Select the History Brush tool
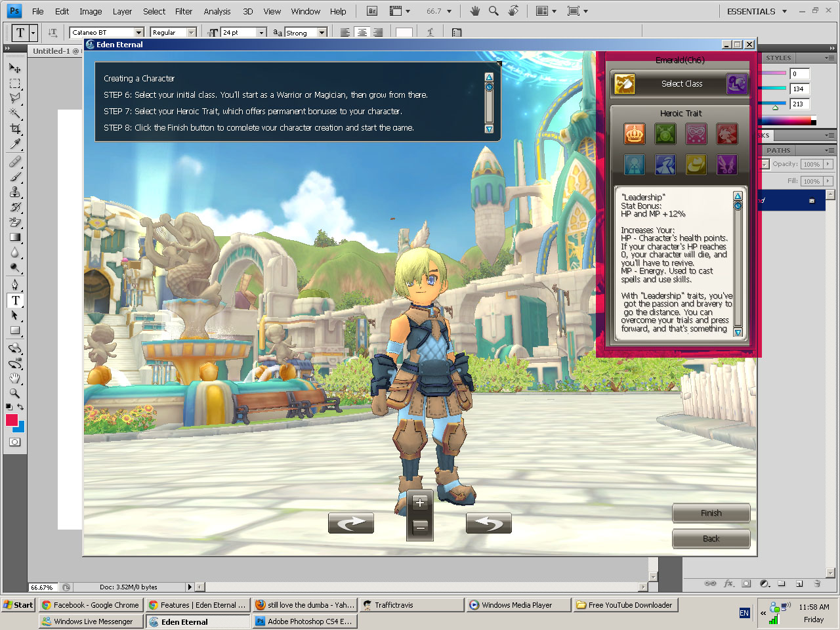Viewport: 840px width, 630px height. tap(14, 207)
